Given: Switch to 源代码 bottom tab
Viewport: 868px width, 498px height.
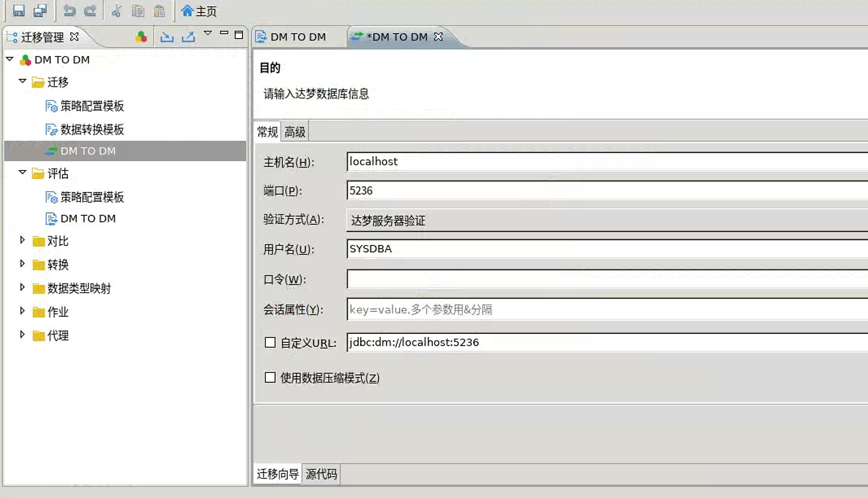Looking at the screenshot, I should pos(321,474).
